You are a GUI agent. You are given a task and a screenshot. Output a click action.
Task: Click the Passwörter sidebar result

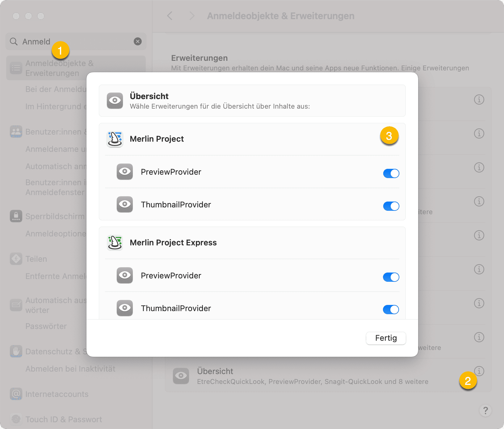(46, 326)
